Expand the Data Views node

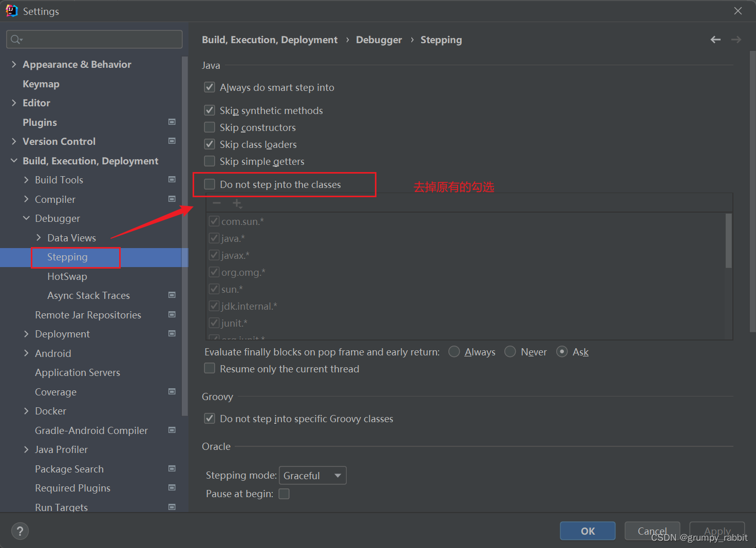[39, 238]
